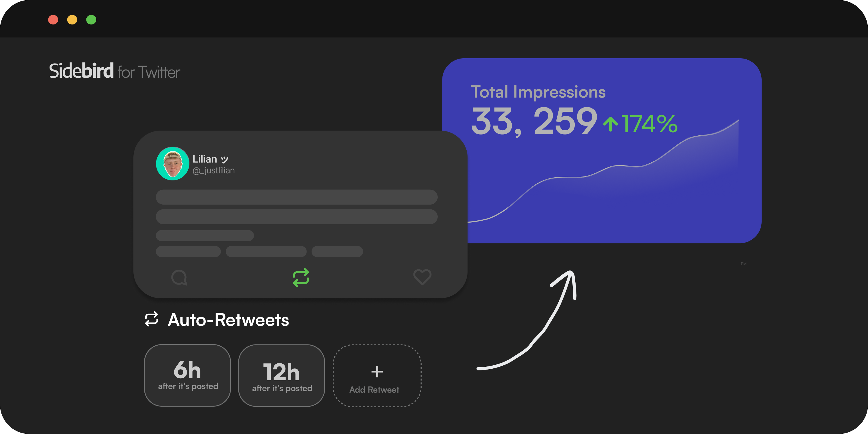Select the 6h after it's posted card
This screenshot has width=868, height=434.
coord(187,375)
